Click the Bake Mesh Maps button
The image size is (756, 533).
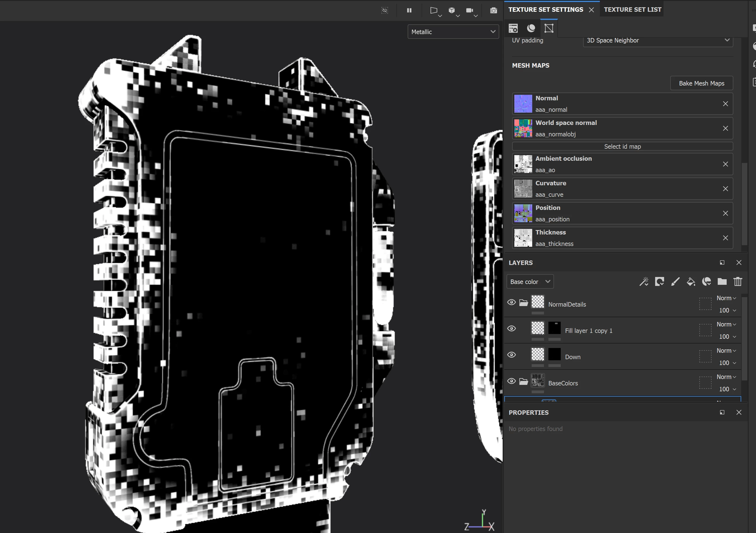701,83
